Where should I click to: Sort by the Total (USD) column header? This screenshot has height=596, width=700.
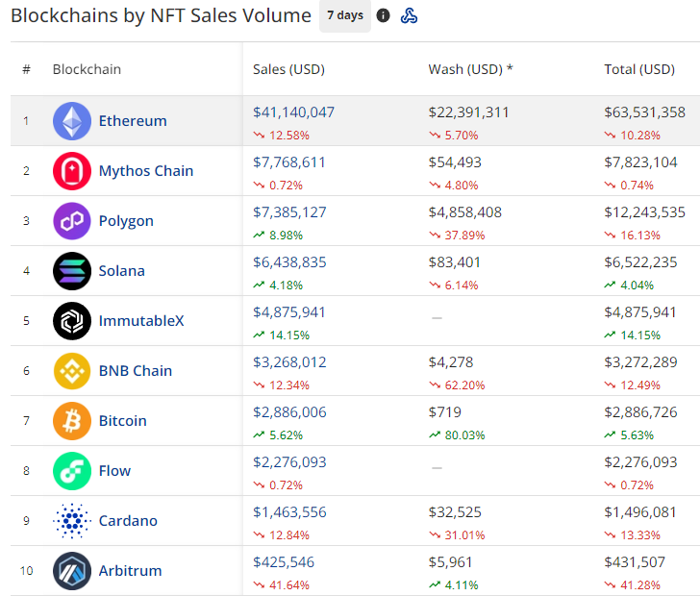(x=639, y=69)
